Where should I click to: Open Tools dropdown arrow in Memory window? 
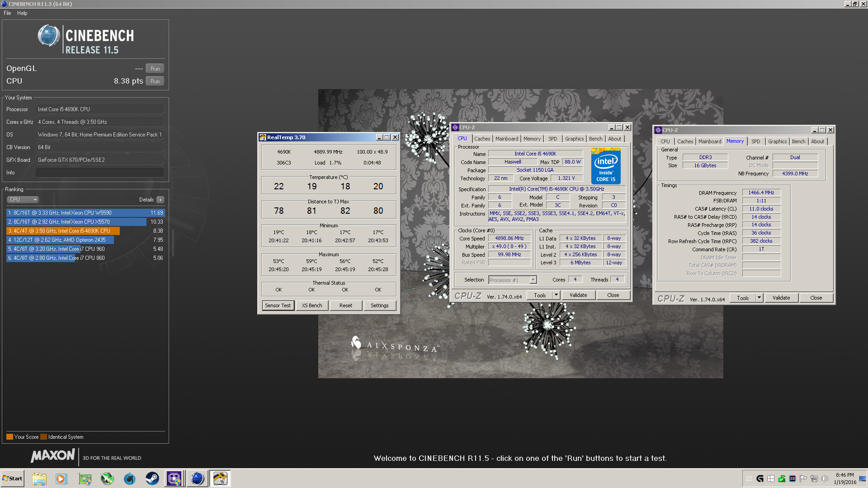point(759,298)
